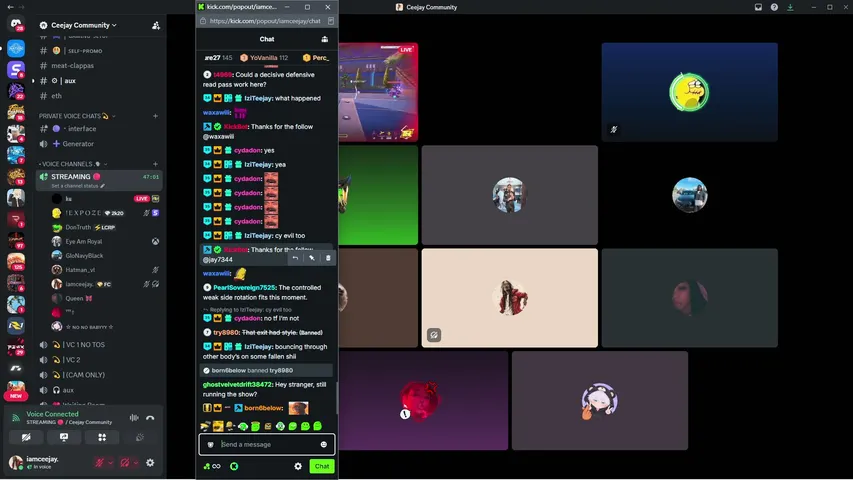
Task: Open Discord user settings gear
Action: click(150, 463)
